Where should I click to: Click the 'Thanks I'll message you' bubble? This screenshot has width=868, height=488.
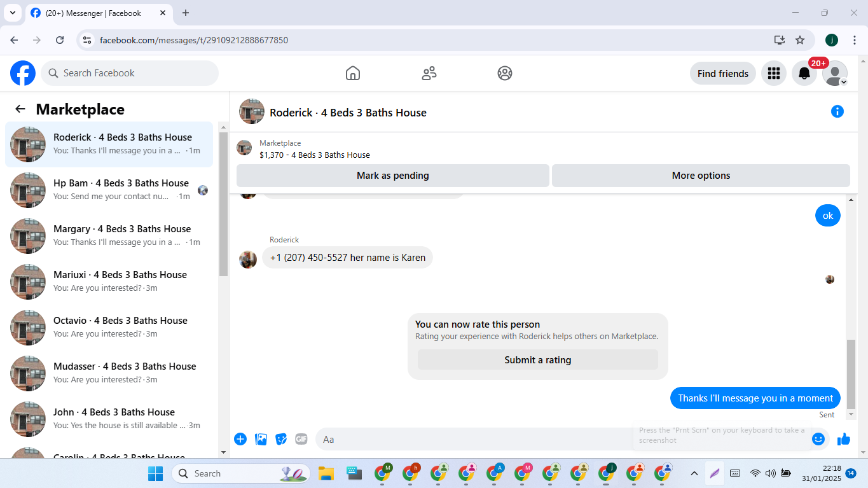pyautogui.click(x=755, y=398)
